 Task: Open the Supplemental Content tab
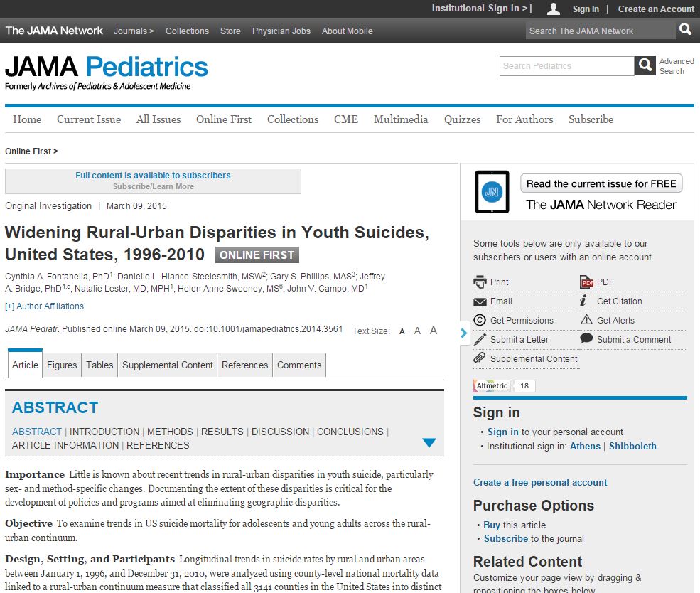(167, 365)
